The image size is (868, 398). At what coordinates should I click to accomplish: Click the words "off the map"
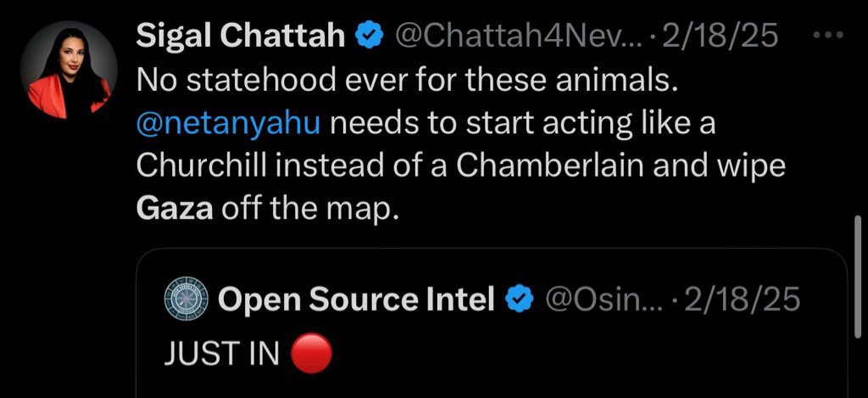pyautogui.click(x=309, y=208)
